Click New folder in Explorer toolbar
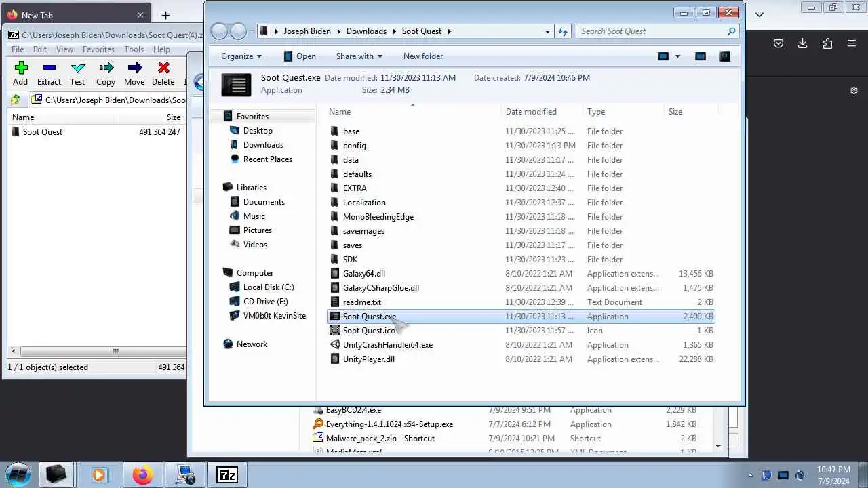Viewport: 868px width, 488px height. pos(423,56)
